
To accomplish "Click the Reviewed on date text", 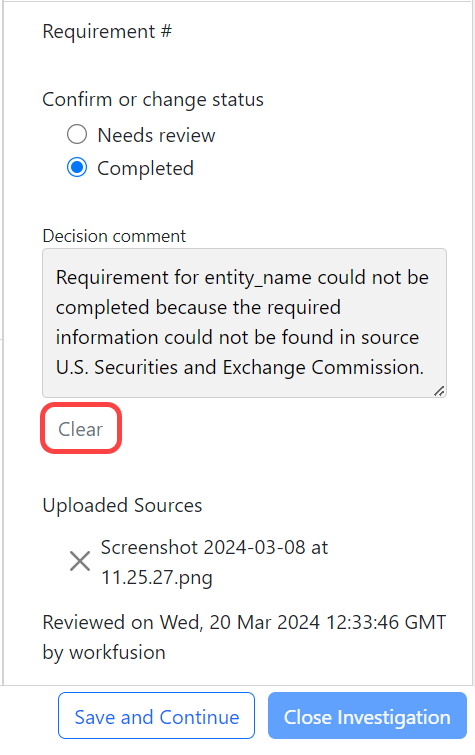I will click(244, 622).
